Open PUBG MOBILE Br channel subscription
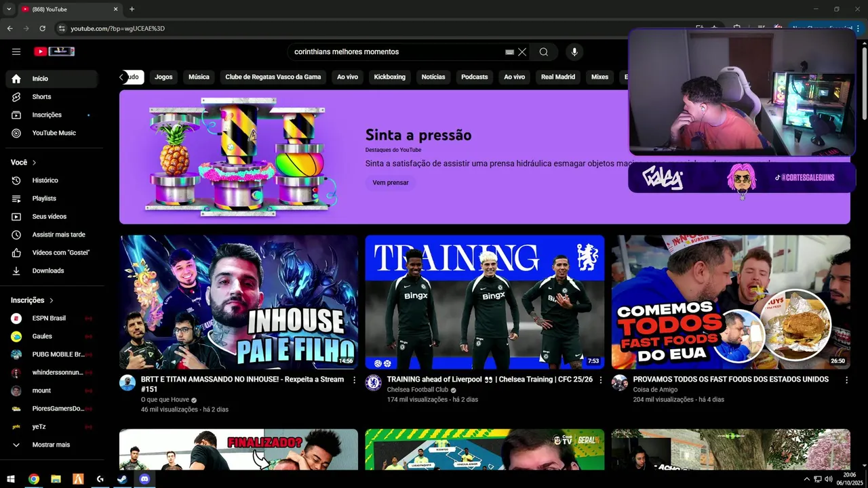 pos(52,354)
